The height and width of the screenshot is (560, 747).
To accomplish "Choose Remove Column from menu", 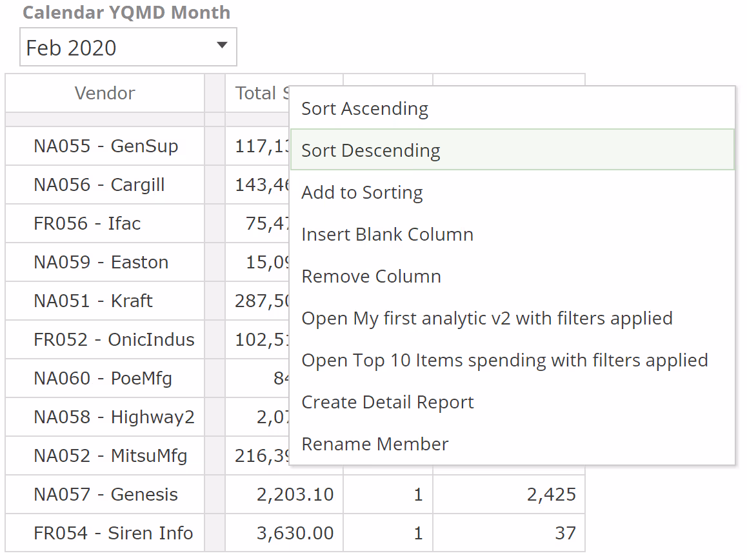I will click(x=371, y=277).
